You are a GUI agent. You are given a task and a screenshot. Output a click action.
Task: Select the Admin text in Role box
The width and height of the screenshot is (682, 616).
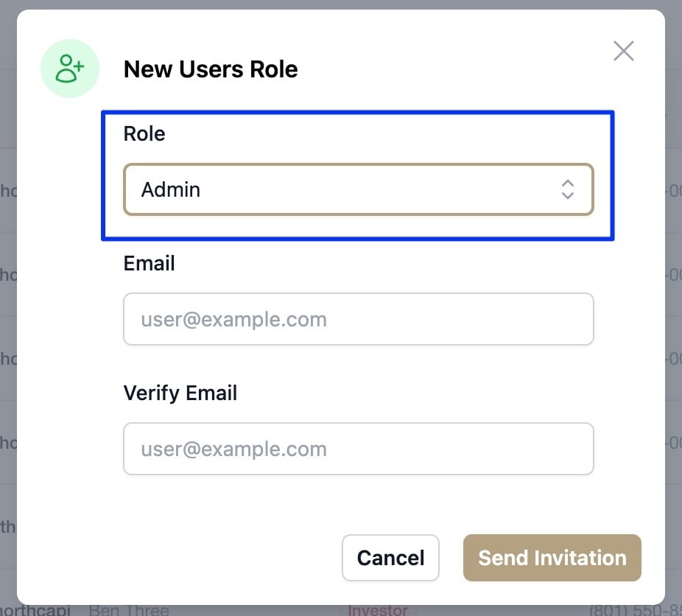pos(171,189)
